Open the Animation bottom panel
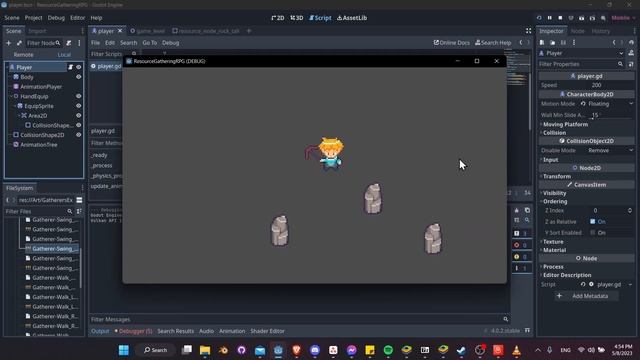640x360 pixels. point(232,331)
